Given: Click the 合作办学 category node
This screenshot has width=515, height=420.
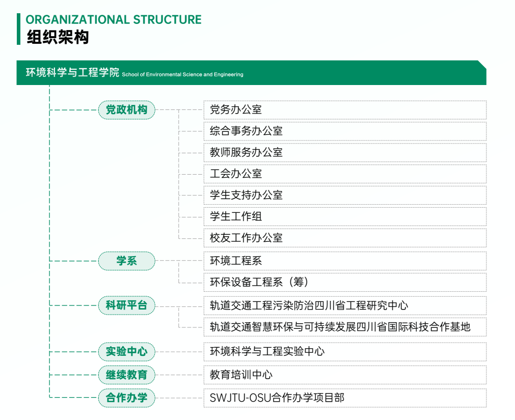Looking at the screenshot, I should 126,398.
